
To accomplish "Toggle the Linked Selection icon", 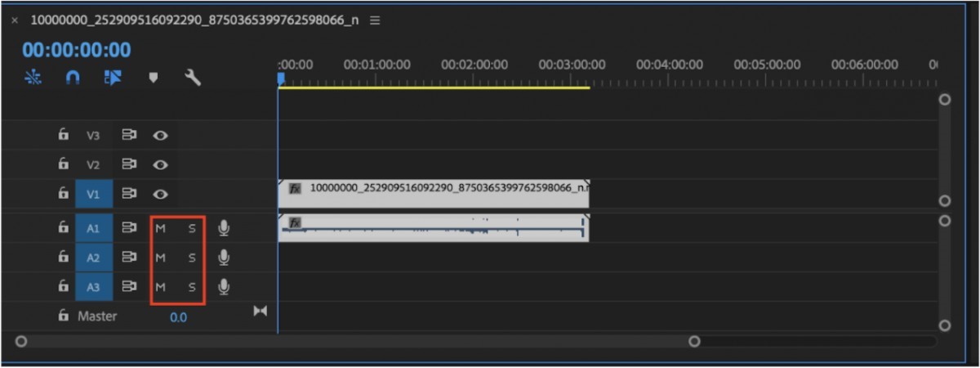I will click(113, 79).
